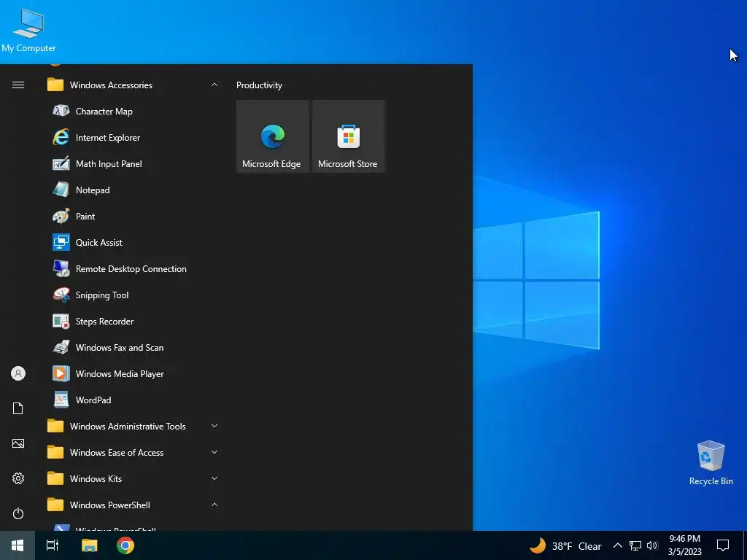747x560 pixels.
Task: Click the Productivity group heading
Action: 259,85
